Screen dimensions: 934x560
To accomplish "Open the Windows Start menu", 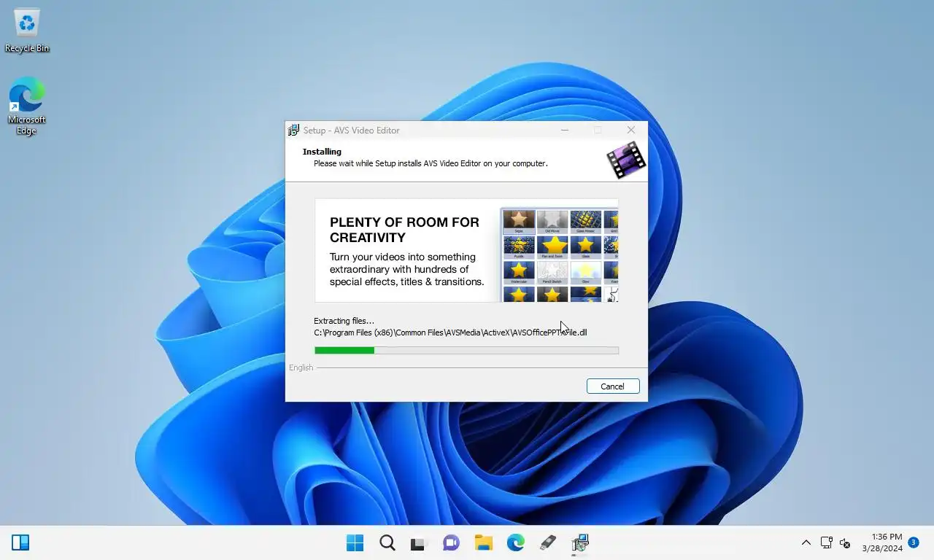I will click(355, 542).
